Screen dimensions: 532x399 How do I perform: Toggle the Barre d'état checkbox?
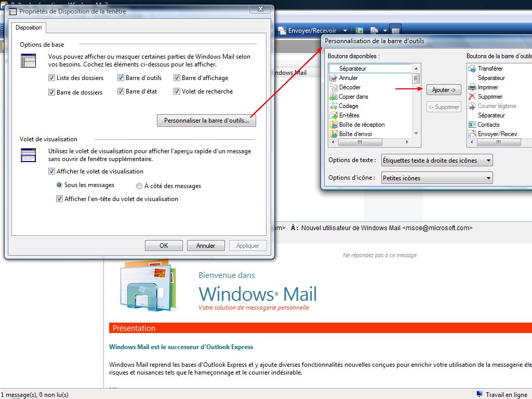[121, 91]
